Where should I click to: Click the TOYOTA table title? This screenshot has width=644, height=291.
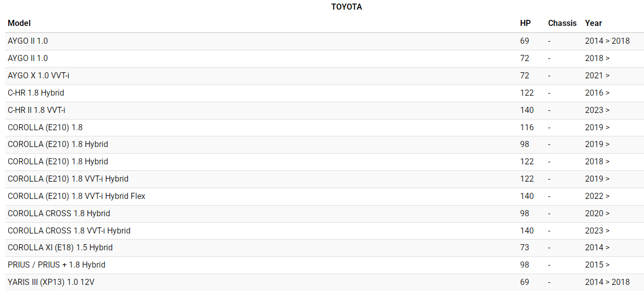[x=346, y=7]
